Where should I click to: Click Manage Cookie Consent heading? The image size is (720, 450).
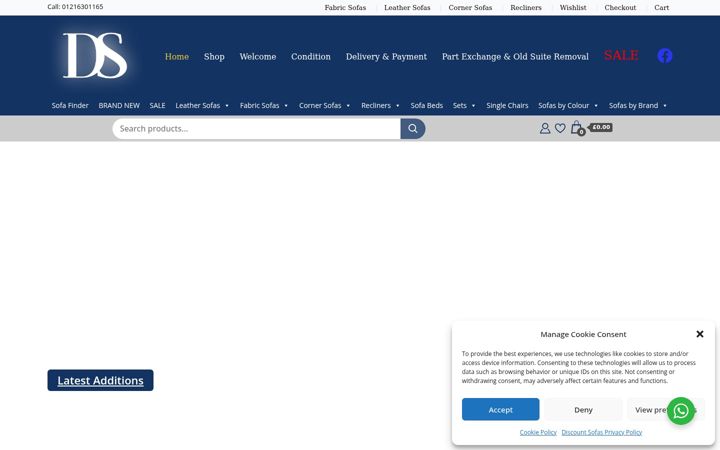click(x=583, y=334)
